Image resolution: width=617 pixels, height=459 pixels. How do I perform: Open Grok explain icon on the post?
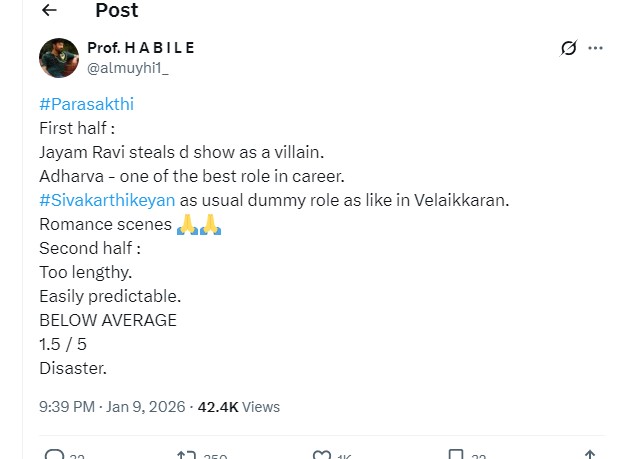569,48
